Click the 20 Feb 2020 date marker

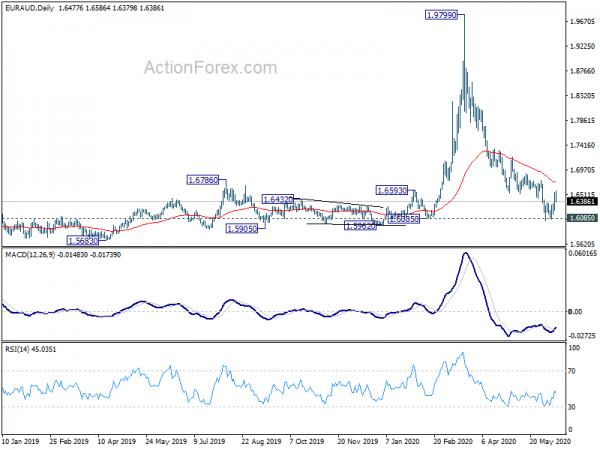coord(452,441)
